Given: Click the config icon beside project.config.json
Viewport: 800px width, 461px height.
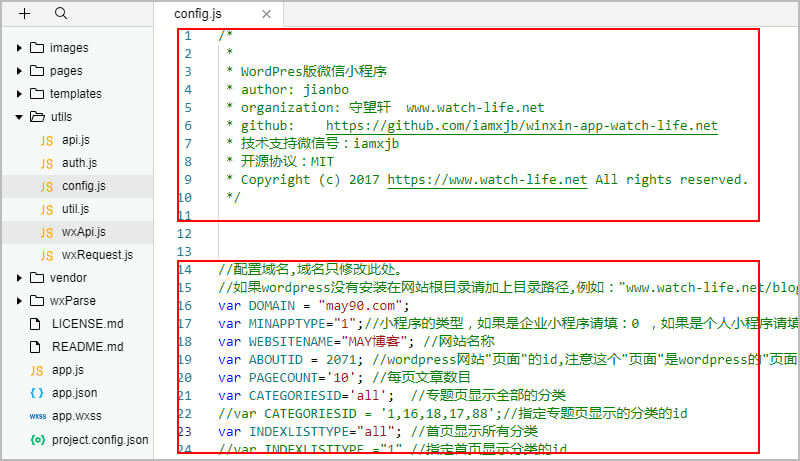Looking at the screenshot, I should pos(37,439).
